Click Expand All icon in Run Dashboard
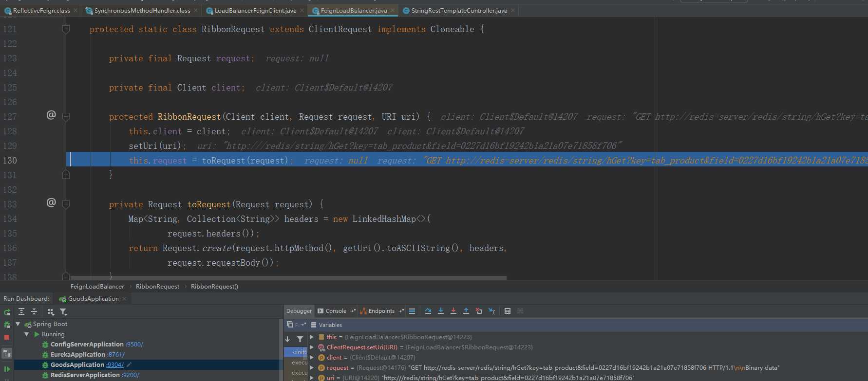868x381 pixels. [21, 312]
